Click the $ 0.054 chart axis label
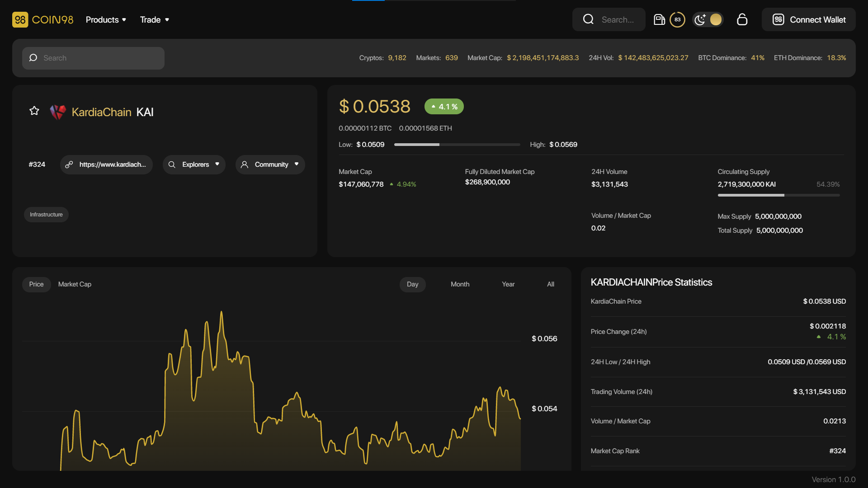Viewport: 868px width, 488px height. [544, 409]
